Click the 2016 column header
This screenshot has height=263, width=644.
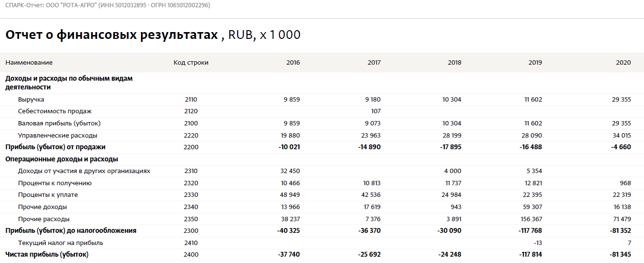pyautogui.click(x=293, y=63)
